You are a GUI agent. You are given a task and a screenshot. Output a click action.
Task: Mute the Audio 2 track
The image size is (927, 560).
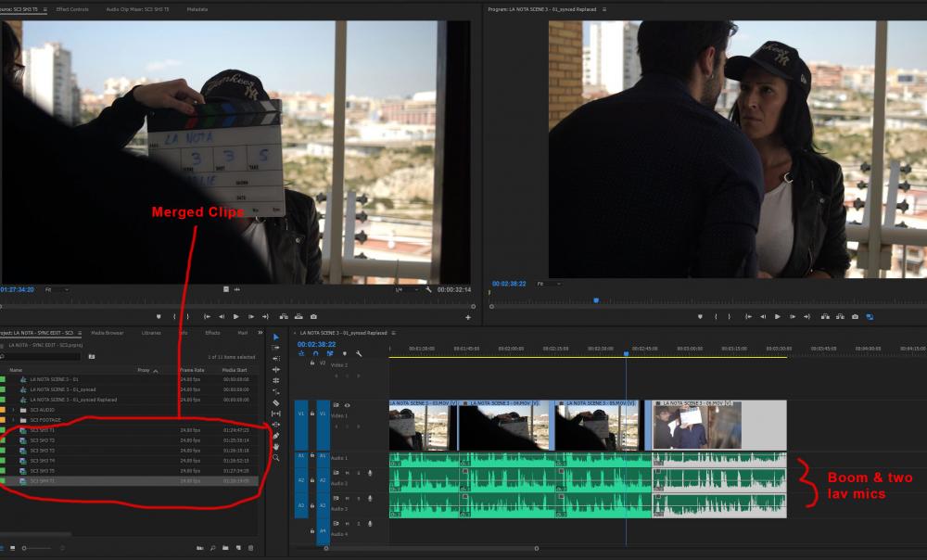click(347, 473)
